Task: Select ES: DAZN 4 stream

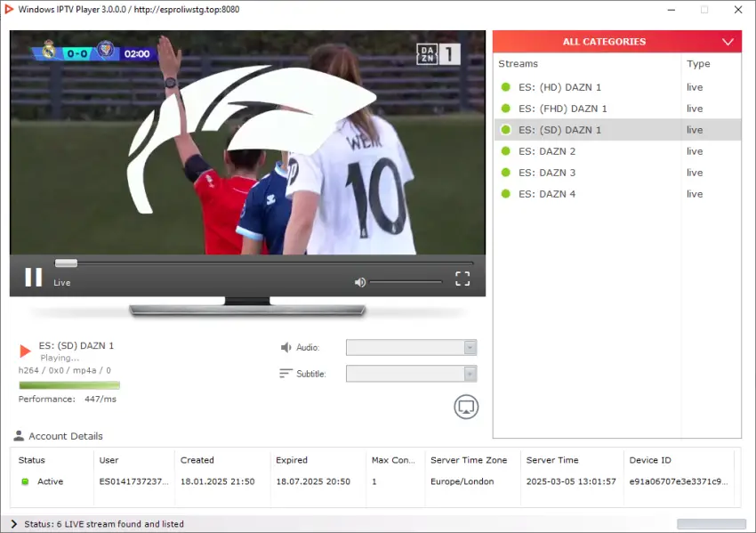Action: pyautogui.click(x=617, y=193)
